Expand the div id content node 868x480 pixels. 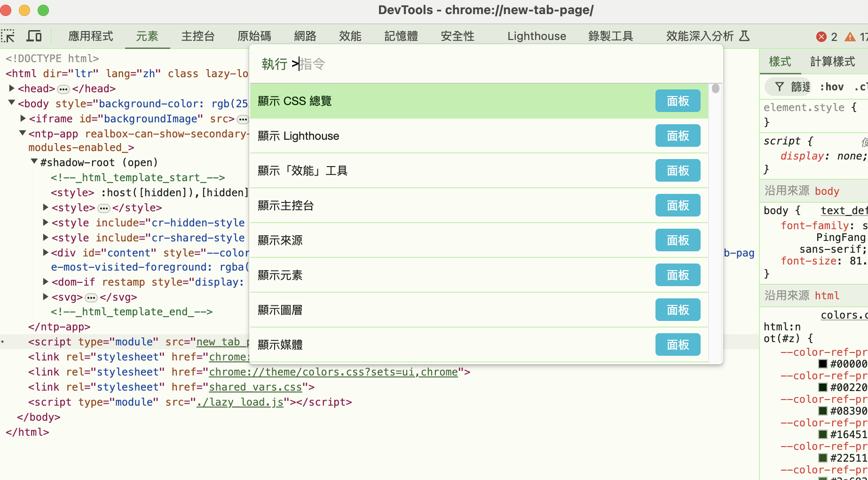click(46, 252)
